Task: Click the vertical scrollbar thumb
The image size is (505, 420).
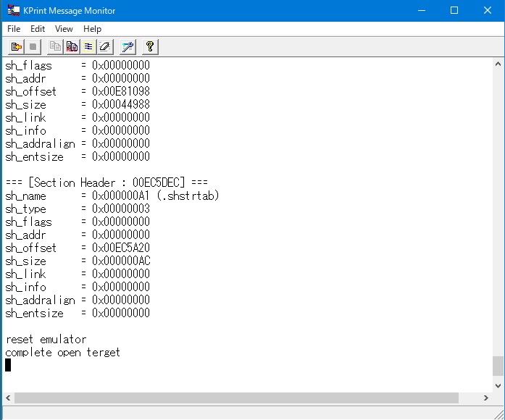Action: point(498,366)
